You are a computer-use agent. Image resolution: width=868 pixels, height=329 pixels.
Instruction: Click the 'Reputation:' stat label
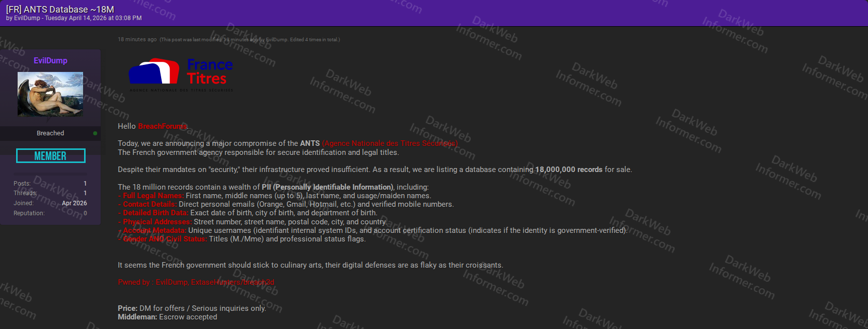coord(29,213)
